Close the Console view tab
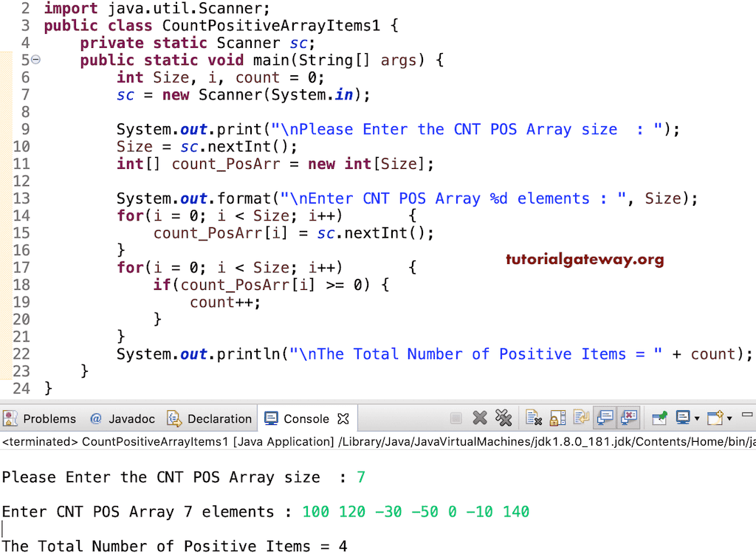This screenshot has width=756, height=557. pyautogui.click(x=343, y=418)
